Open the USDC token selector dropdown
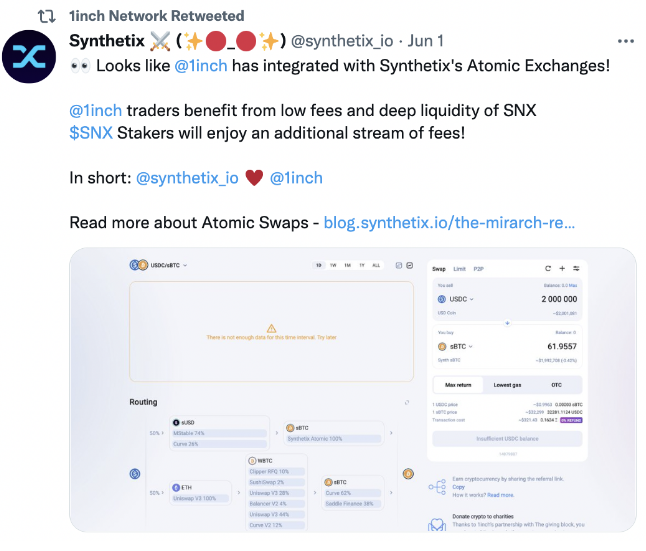 click(456, 299)
